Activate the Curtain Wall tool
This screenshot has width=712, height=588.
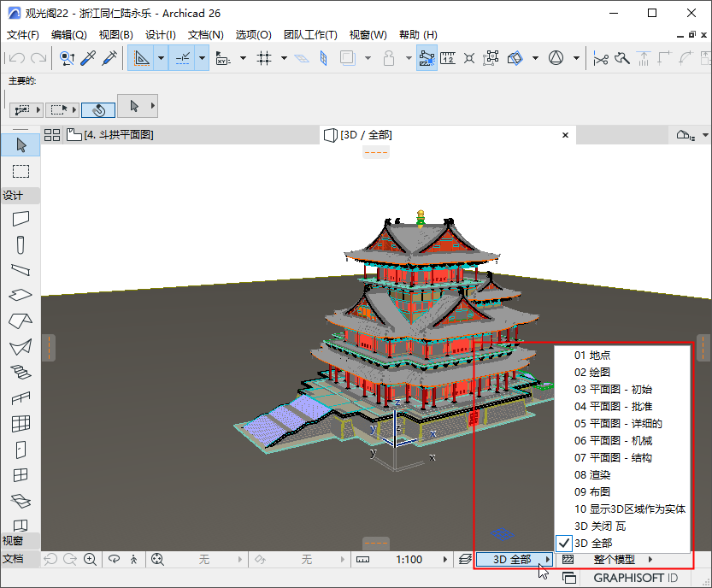[21, 423]
